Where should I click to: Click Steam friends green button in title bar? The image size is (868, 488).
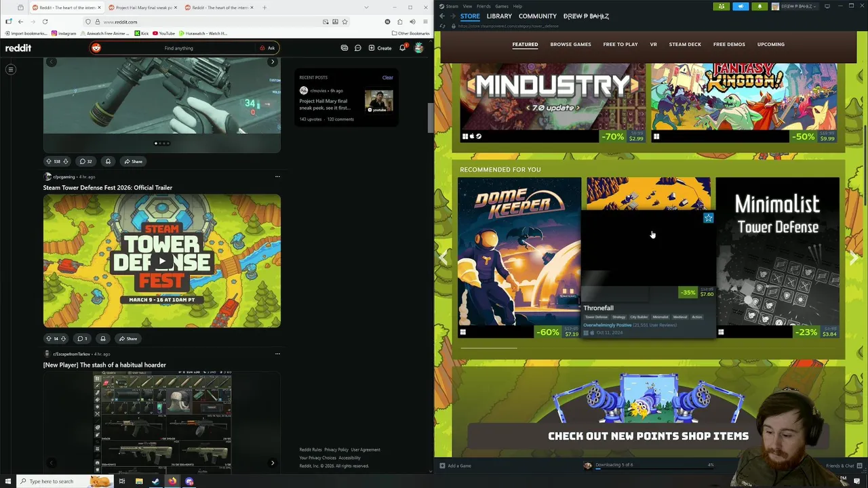(722, 6)
